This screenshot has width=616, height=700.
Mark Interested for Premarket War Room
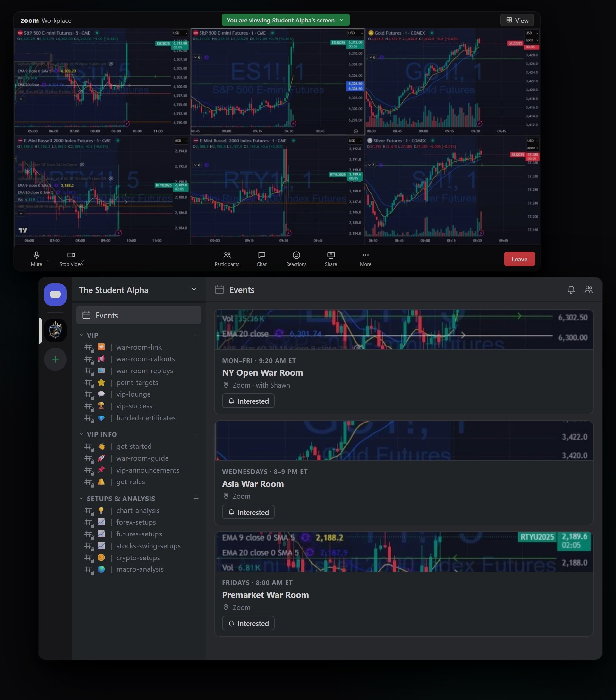[248, 624]
